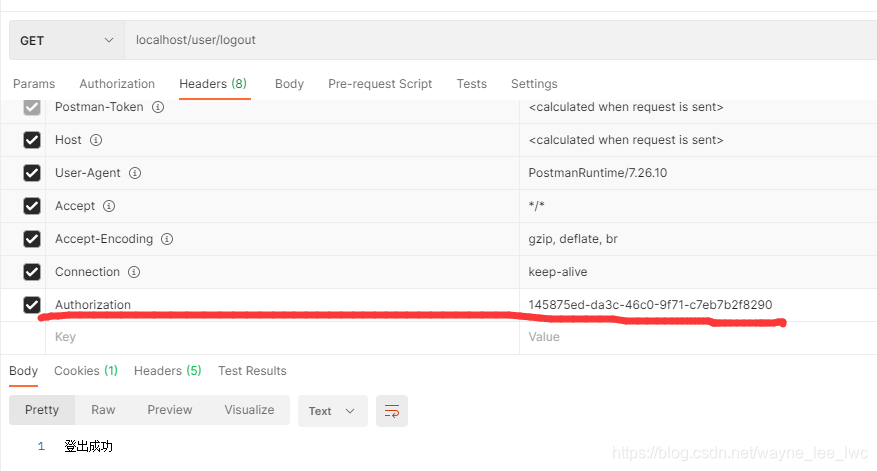Click the keep-alive value

(x=558, y=272)
